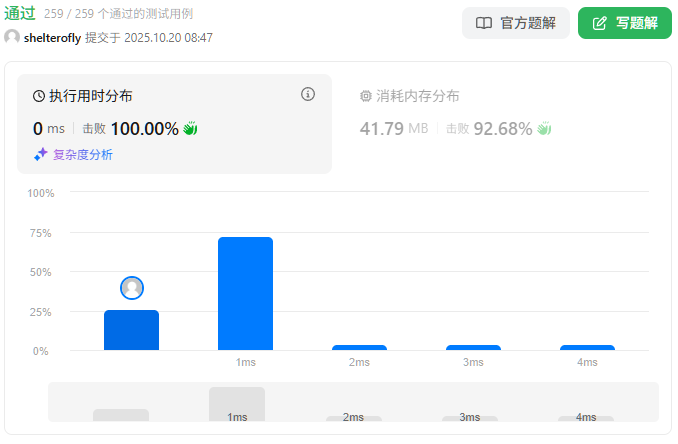Open the 官方题解 official solution
678x444 pixels.
tap(516, 23)
